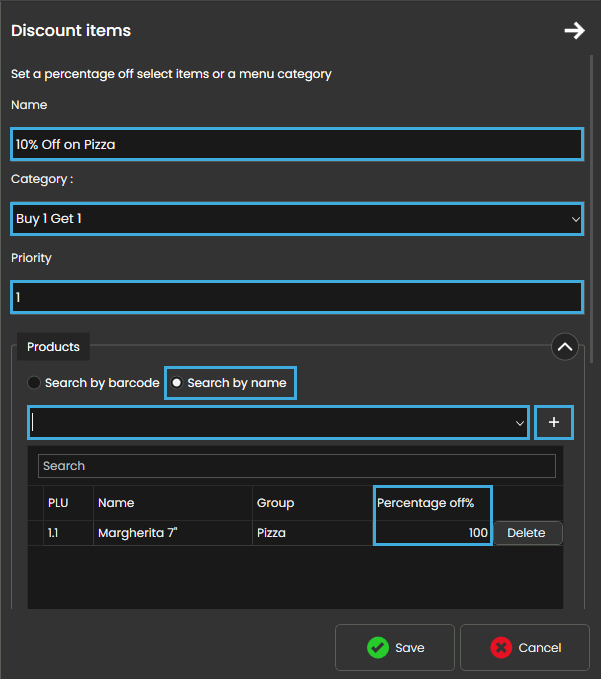Edit the 100 percentage off cell
601x679 pixels.
433,533
